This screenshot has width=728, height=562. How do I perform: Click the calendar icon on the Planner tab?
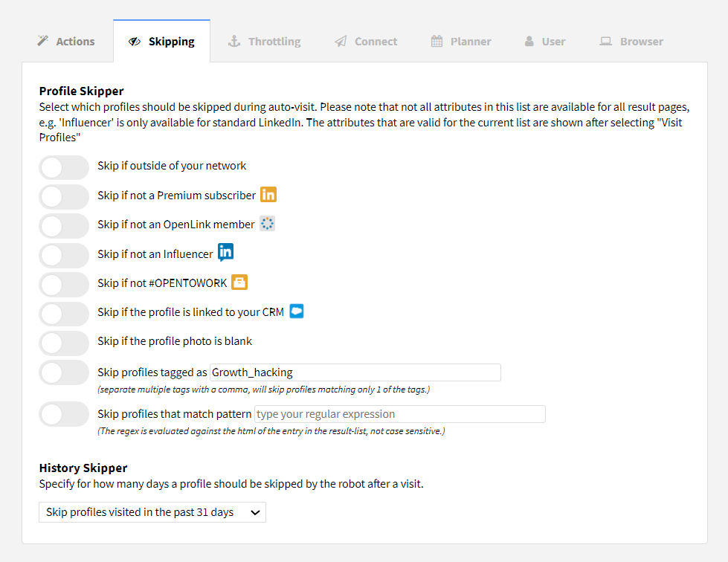[x=437, y=42]
